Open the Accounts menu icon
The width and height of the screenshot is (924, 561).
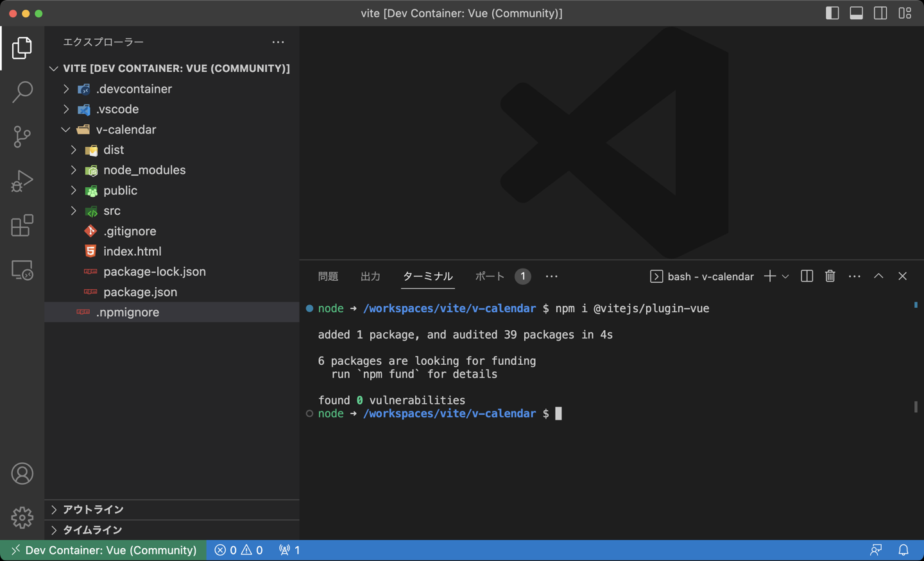point(22,474)
